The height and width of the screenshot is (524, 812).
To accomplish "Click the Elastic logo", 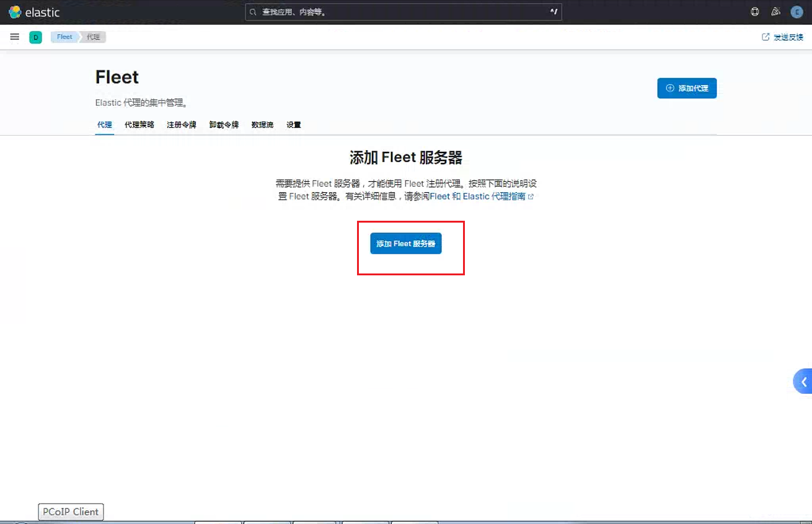I will tap(34, 12).
